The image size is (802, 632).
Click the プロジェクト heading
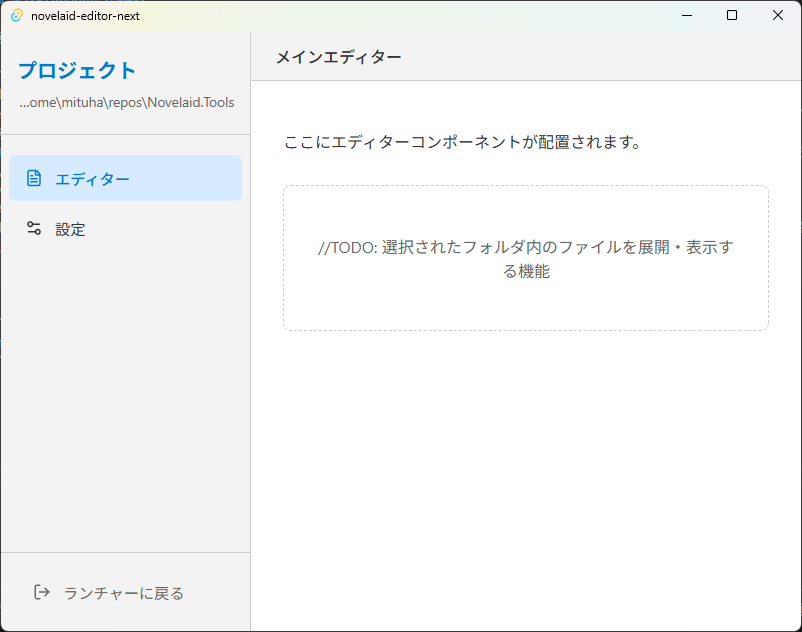click(77, 71)
